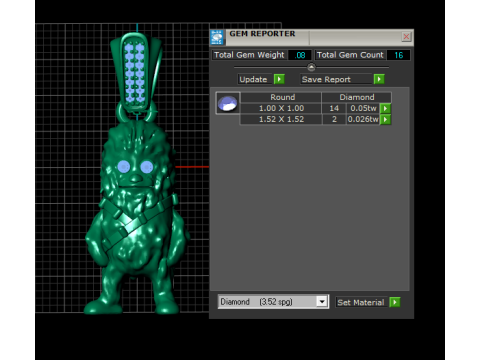
Task: Click the GEM REPORTER title bar text
Action: click(262, 34)
